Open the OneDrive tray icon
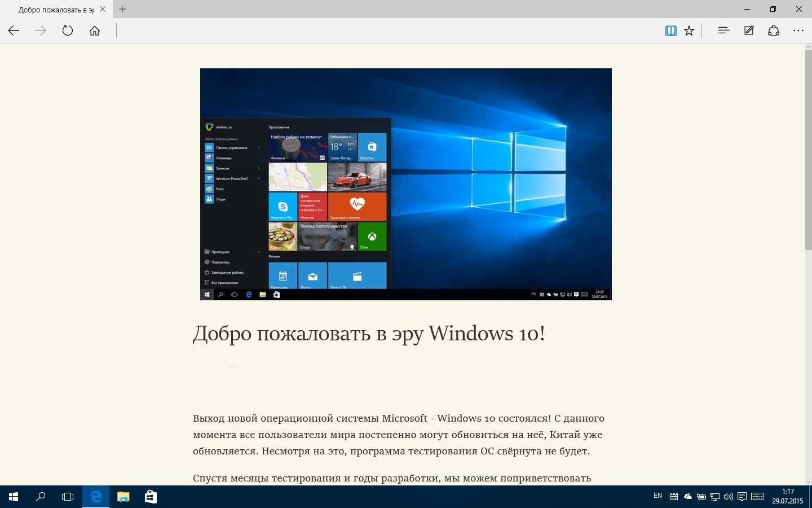 [x=687, y=497]
